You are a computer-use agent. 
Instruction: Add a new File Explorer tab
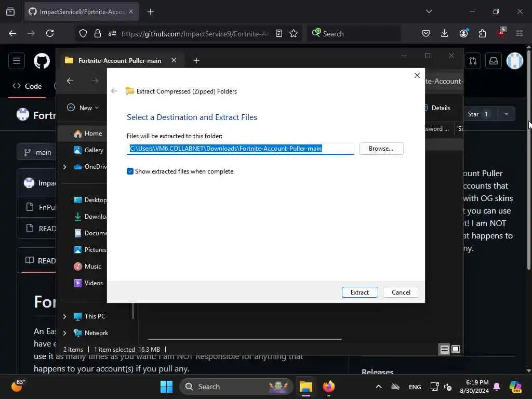pyautogui.click(x=196, y=60)
